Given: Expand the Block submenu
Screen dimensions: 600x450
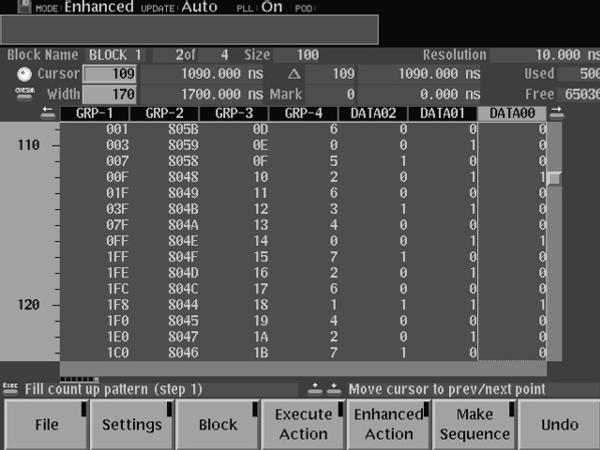Looking at the screenshot, I should pyautogui.click(x=218, y=424).
